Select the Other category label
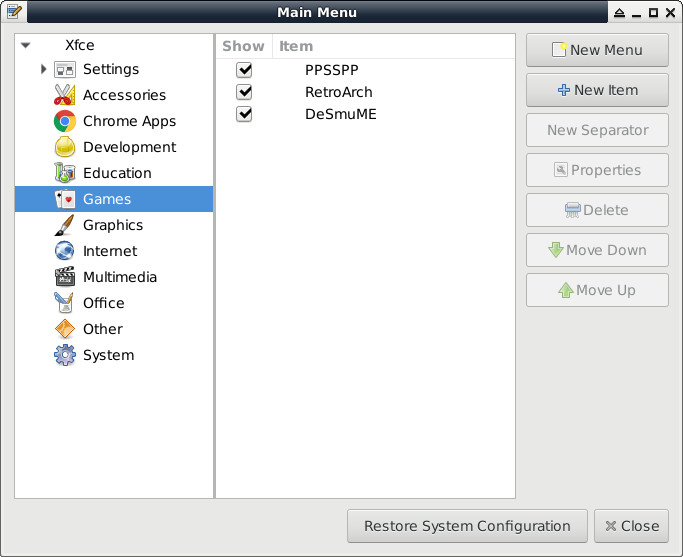Screen dimensions: 683x557 pos(103,329)
